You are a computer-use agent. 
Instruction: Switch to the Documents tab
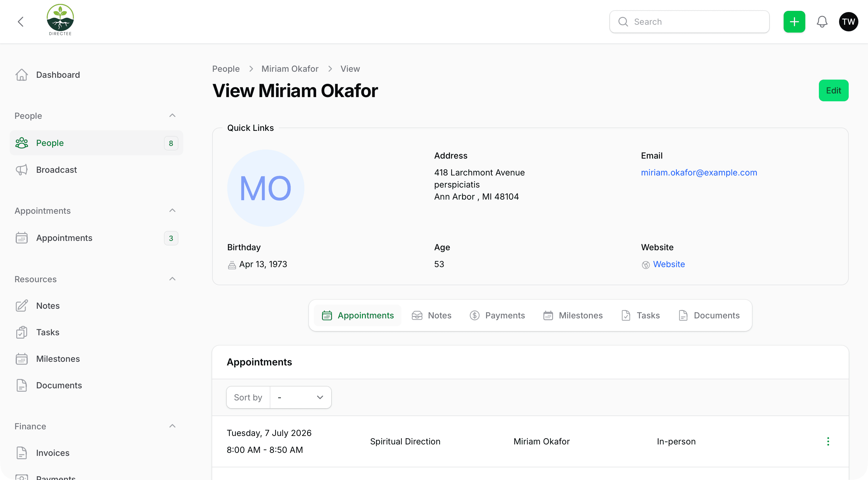tap(709, 315)
